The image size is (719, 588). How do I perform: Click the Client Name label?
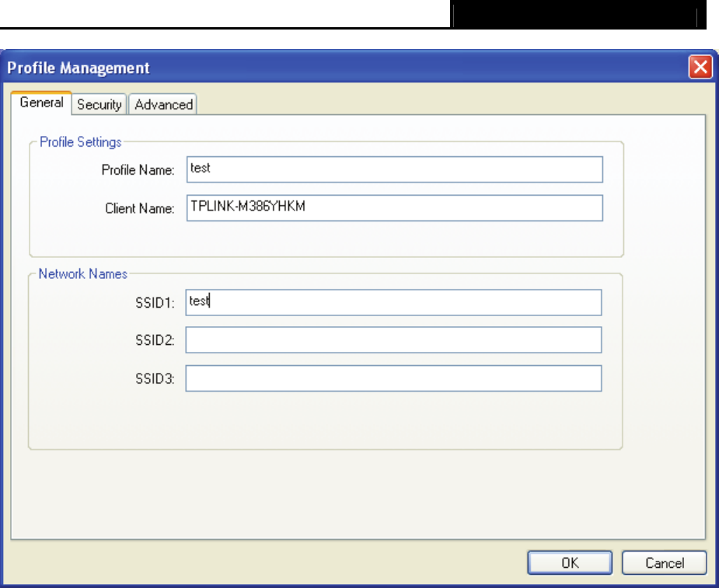140,208
